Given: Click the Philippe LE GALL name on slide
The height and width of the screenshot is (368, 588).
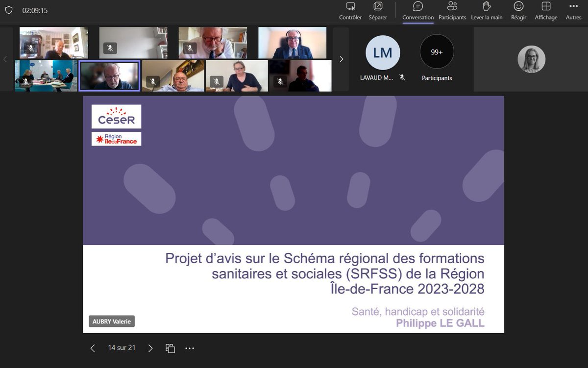Looking at the screenshot, I should point(440,323).
